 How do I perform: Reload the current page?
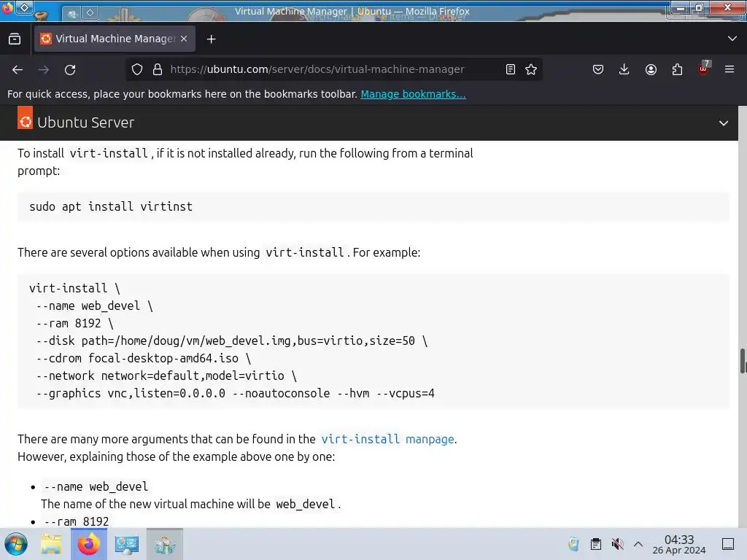pos(70,69)
